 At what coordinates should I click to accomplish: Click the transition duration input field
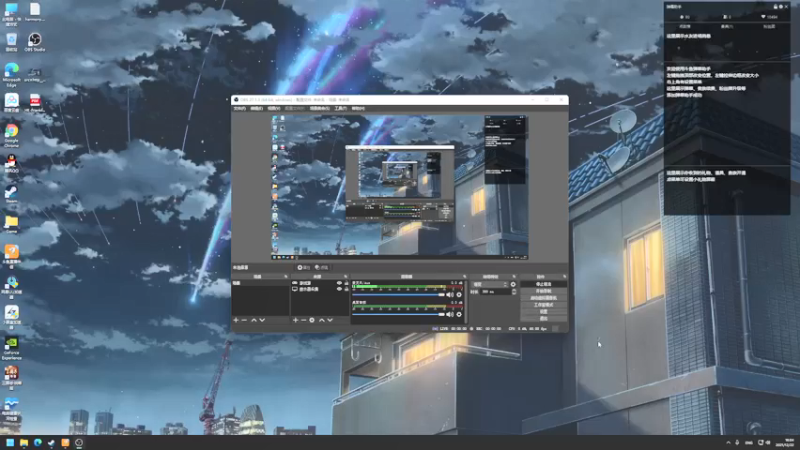(x=496, y=292)
